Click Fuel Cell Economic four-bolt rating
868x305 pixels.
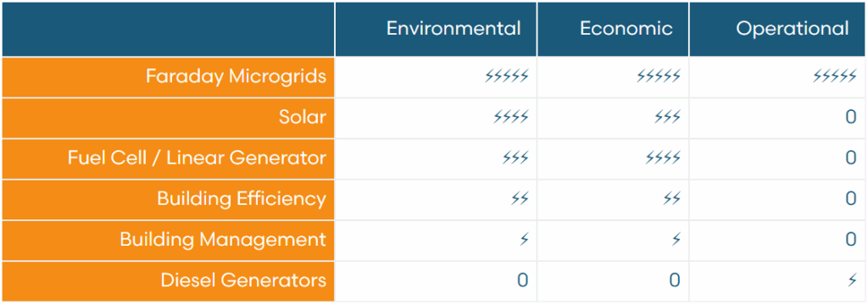click(x=663, y=158)
